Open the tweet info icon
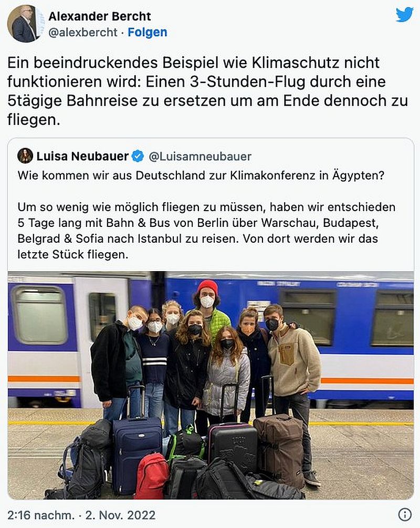This screenshot has height=528, width=420. (x=405, y=514)
